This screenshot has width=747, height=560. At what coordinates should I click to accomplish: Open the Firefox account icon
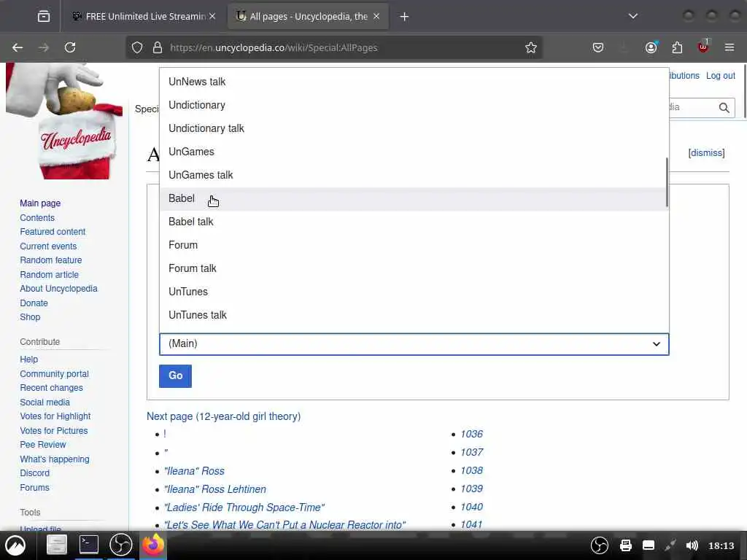click(x=651, y=47)
